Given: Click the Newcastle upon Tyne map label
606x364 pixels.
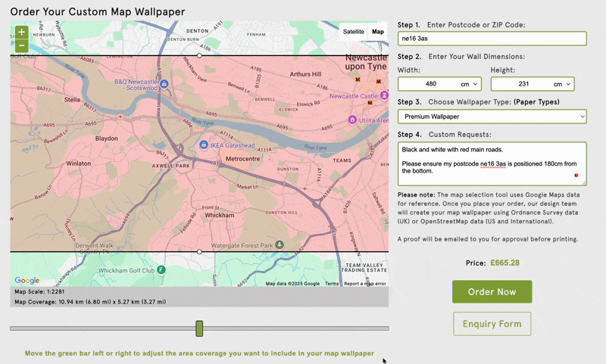Looking at the screenshot, I should pyautogui.click(x=366, y=62).
